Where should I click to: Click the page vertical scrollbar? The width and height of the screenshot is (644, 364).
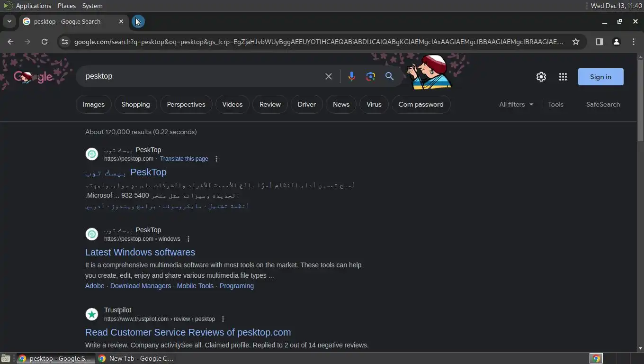[640, 100]
